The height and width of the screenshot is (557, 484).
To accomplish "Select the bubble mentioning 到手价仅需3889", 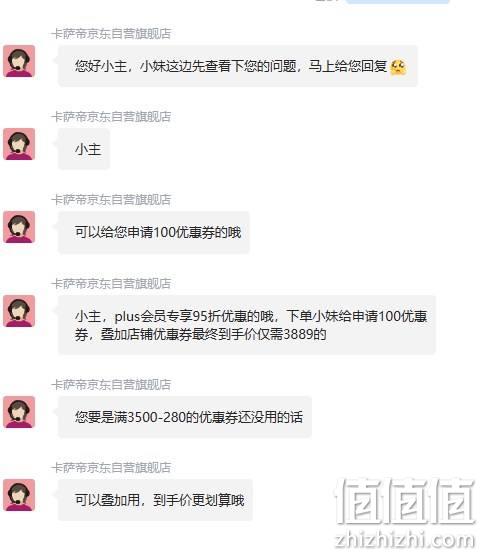I will [x=247, y=325].
